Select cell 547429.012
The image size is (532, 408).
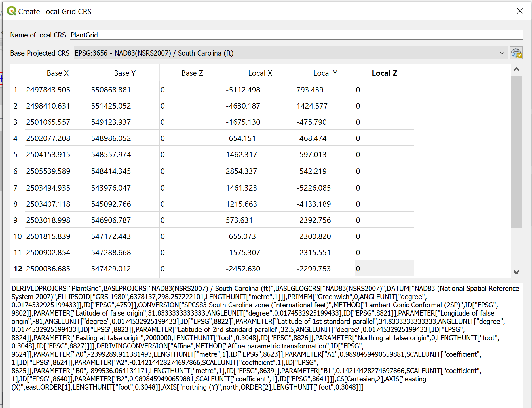(x=125, y=269)
